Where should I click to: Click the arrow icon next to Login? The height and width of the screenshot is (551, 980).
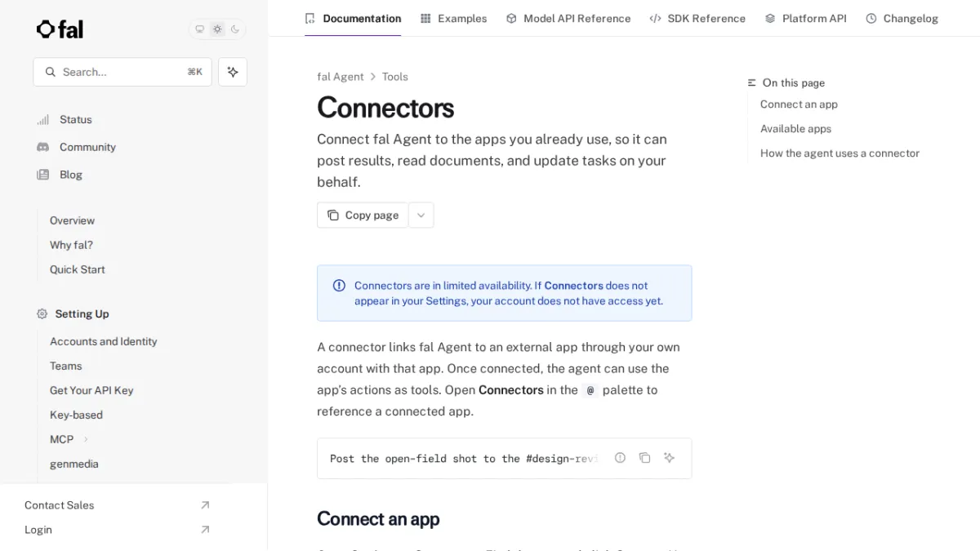coord(205,530)
